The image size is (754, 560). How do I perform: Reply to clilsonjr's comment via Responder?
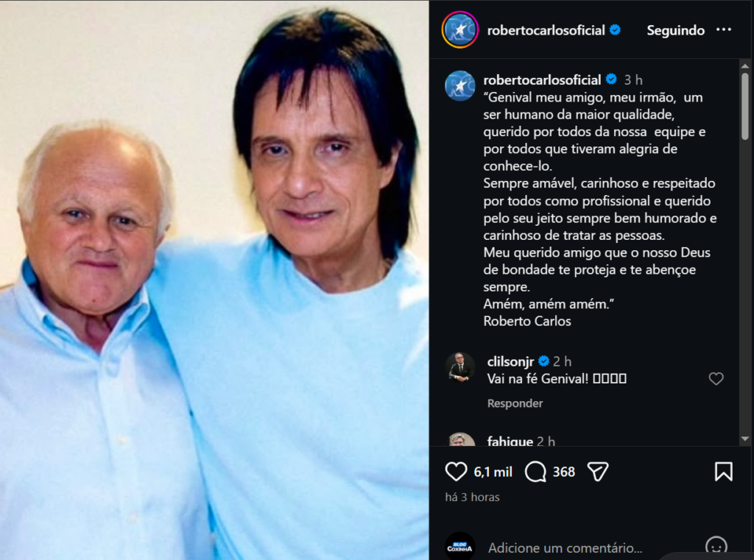point(515,403)
